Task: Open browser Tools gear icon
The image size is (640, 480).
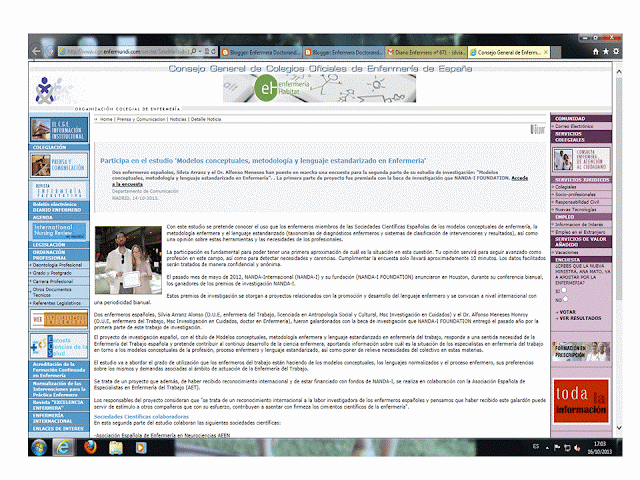Action: tap(616, 51)
